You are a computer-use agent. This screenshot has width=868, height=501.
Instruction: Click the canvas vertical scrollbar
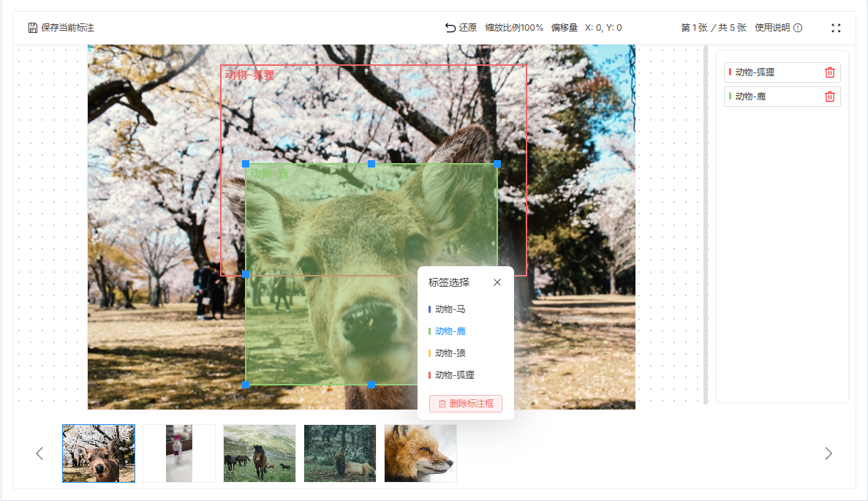point(705,225)
